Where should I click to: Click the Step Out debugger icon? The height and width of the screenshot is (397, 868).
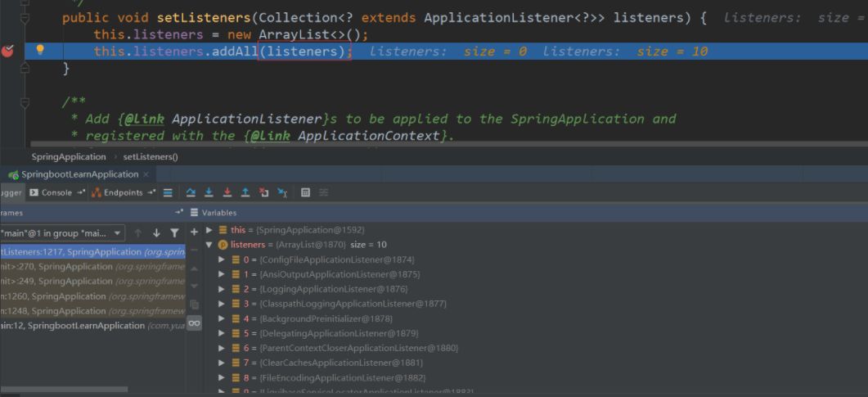point(245,192)
